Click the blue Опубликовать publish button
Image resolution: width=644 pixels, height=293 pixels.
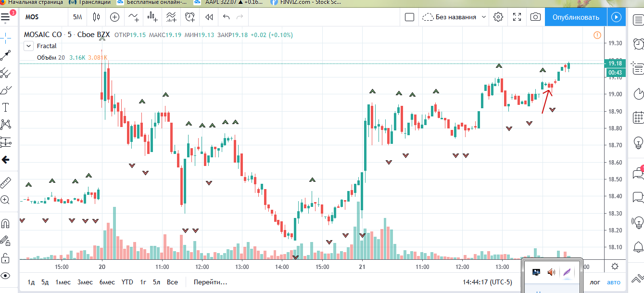[576, 17]
